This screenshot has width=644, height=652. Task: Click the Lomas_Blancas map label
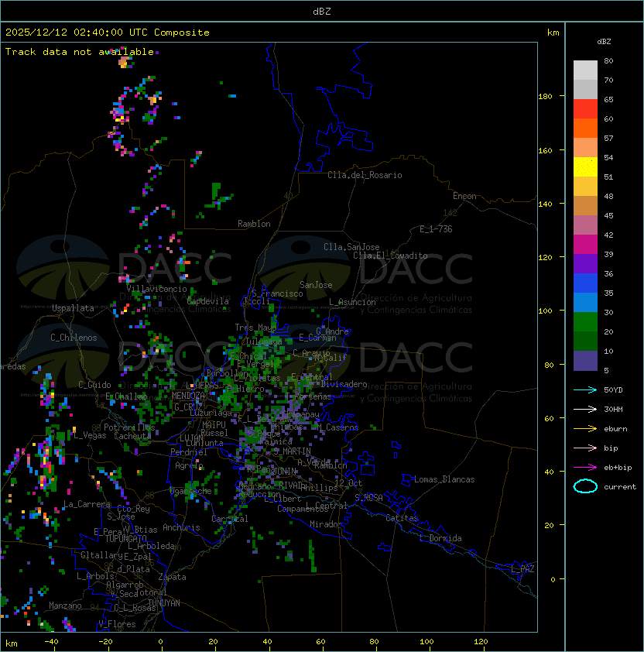[444, 479]
